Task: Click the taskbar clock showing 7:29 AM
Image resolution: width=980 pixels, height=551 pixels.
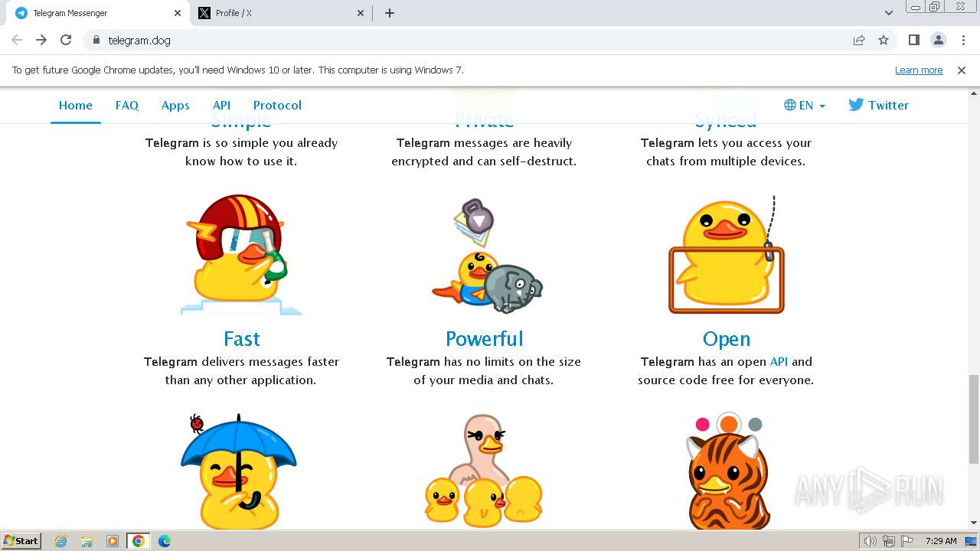Action: pos(941,541)
